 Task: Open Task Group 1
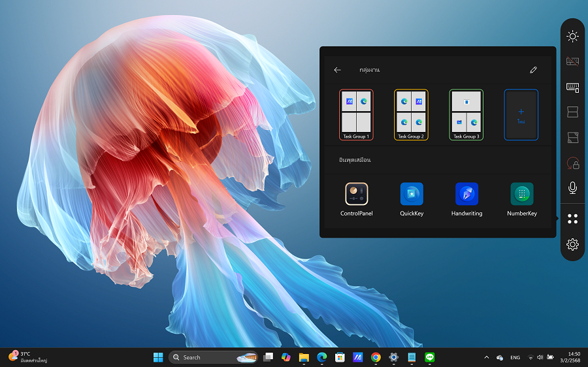(356, 115)
